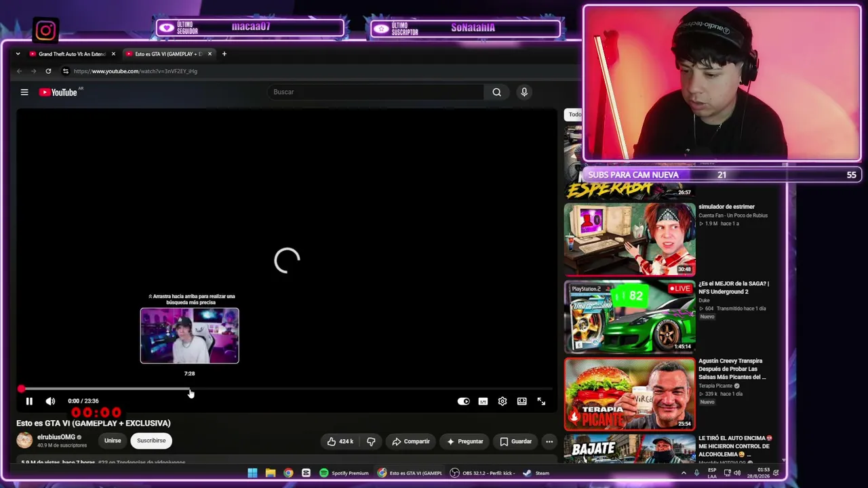Screen dimensions: 868x488
Task: Expand the browser tab search dropdown
Action: (x=18, y=54)
